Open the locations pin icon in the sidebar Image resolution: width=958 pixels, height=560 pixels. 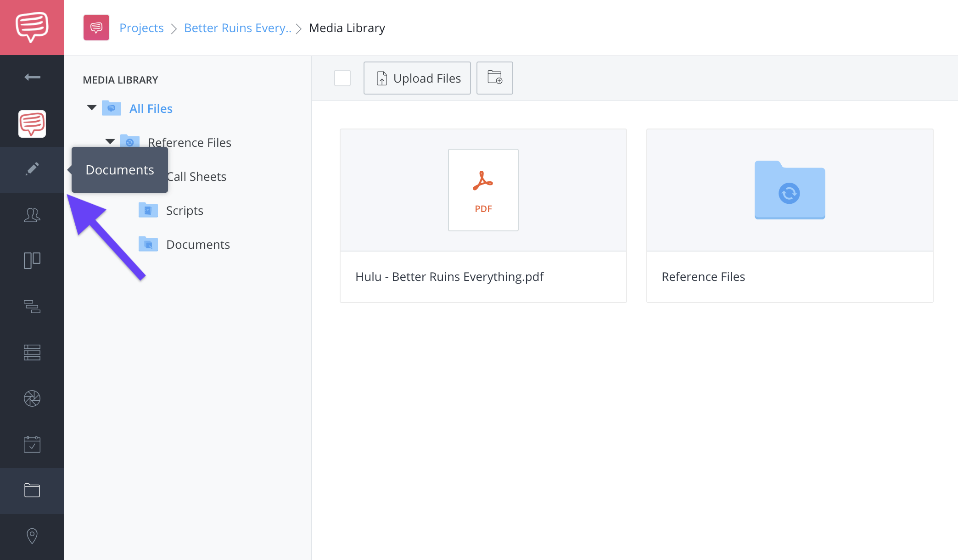[32, 536]
